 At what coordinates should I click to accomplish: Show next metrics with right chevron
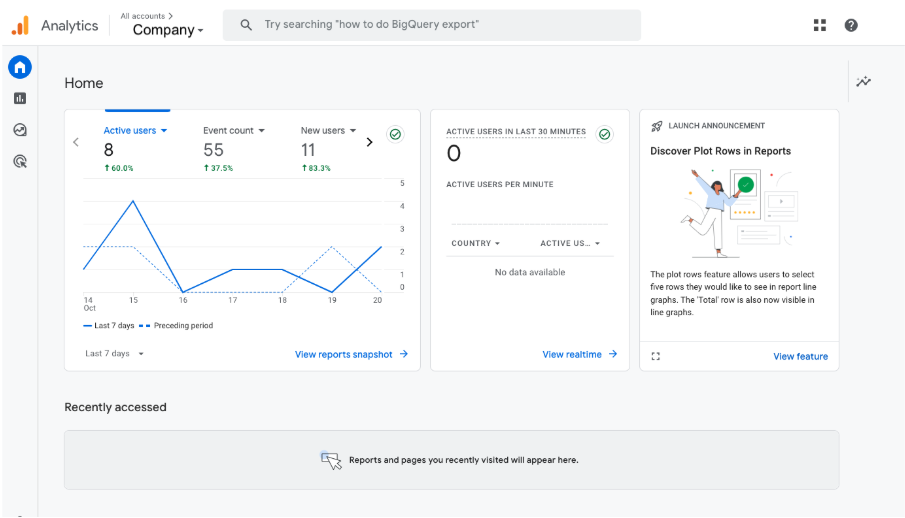369,142
